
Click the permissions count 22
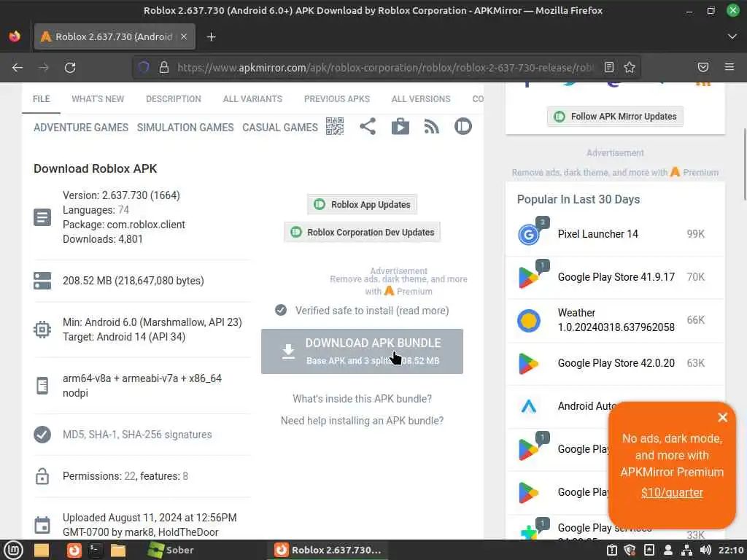click(x=130, y=476)
